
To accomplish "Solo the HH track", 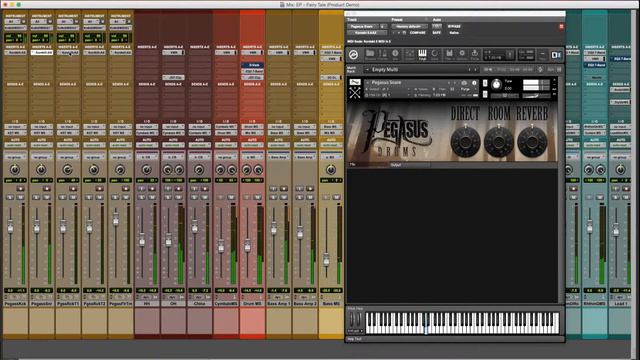I will pos(142,198).
